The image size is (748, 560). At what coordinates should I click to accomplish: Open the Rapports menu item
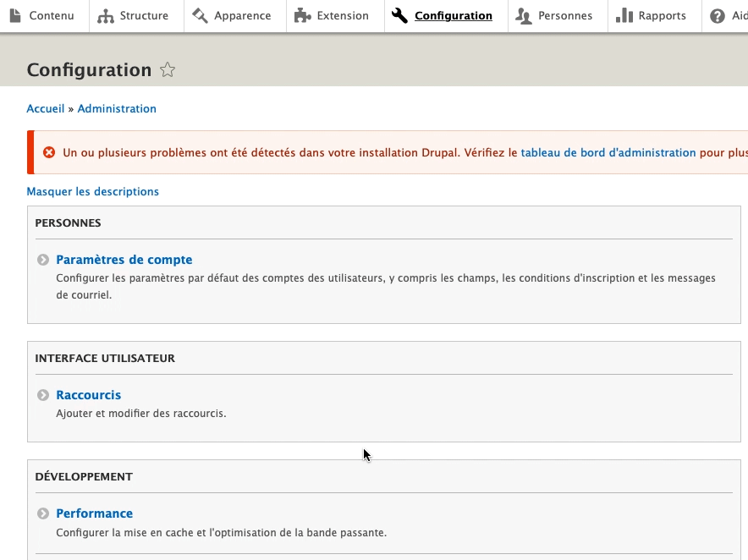point(662,15)
